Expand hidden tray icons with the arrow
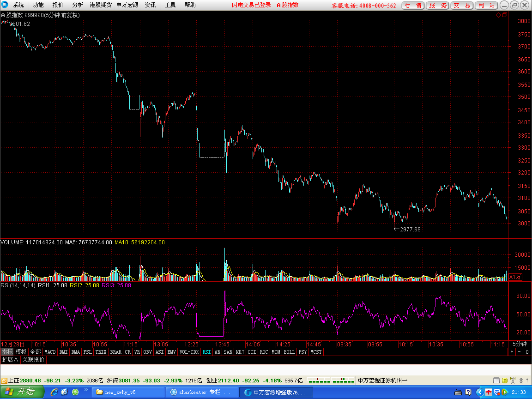The height and width of the screenshot is (399, 532). (480, 392)
